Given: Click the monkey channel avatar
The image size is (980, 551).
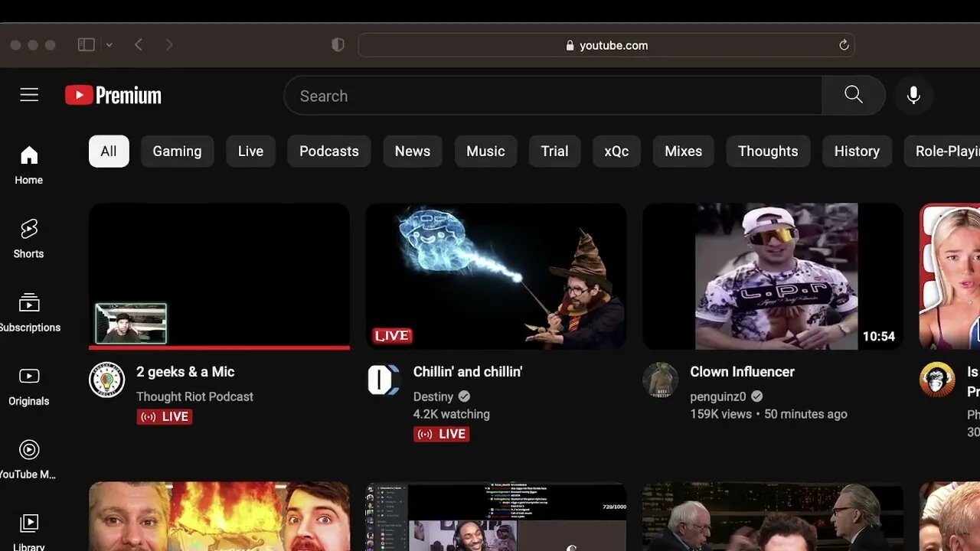Looking at the screenshot, I should 937,380.
